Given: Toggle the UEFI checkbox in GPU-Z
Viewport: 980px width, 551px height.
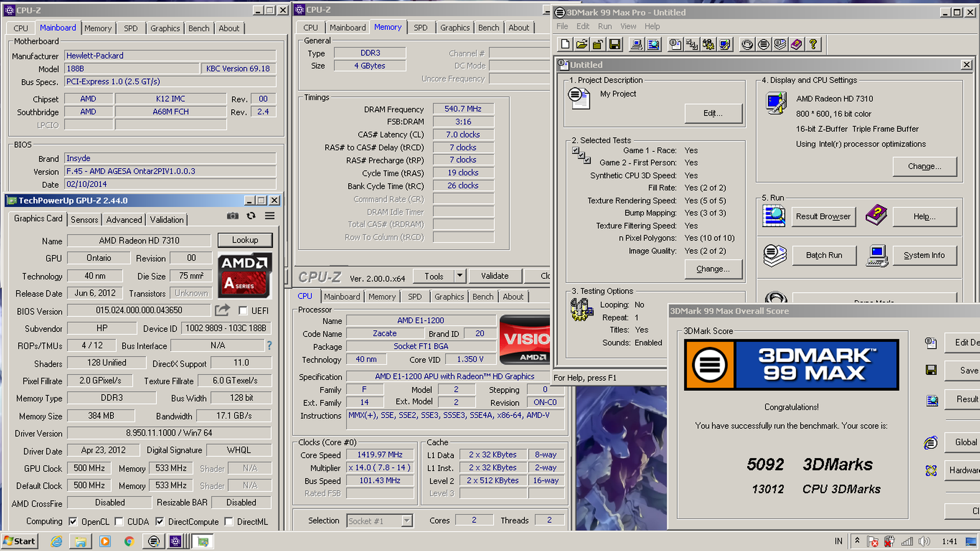Looking at the screenshot, I should 243,310.
